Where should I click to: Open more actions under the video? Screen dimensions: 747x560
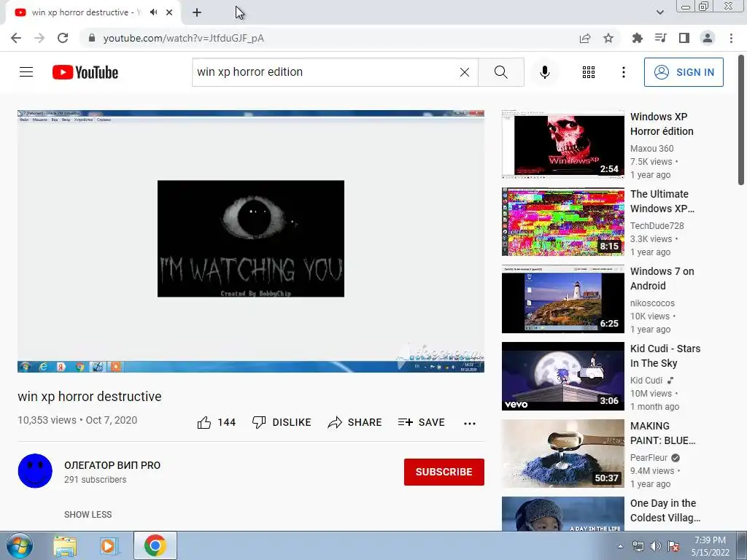pos(470,424)
